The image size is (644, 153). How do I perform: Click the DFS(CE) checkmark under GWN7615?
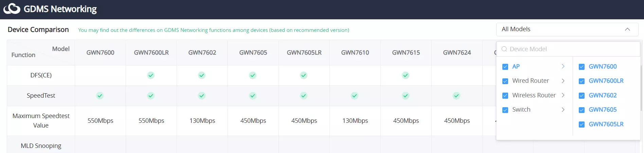click(x=406, y=75)
